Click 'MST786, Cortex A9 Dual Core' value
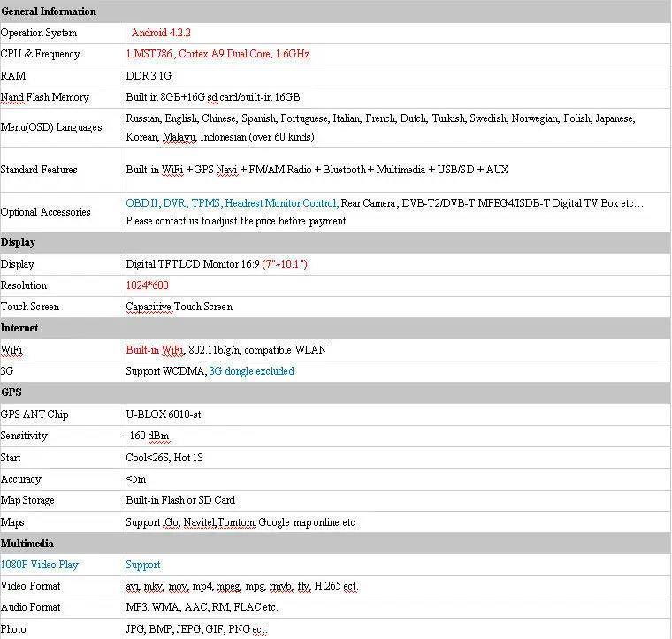672x639 pixels. coord(218,54)
